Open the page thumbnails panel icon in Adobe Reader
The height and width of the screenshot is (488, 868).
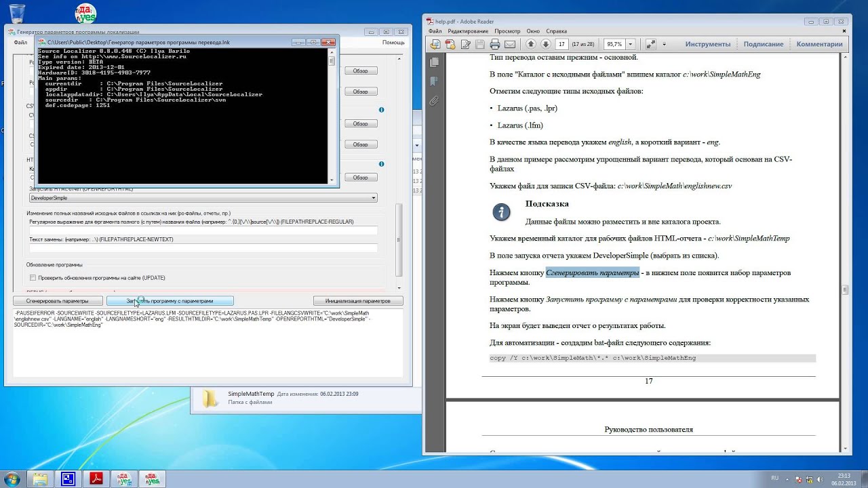[x=434, y=62]
